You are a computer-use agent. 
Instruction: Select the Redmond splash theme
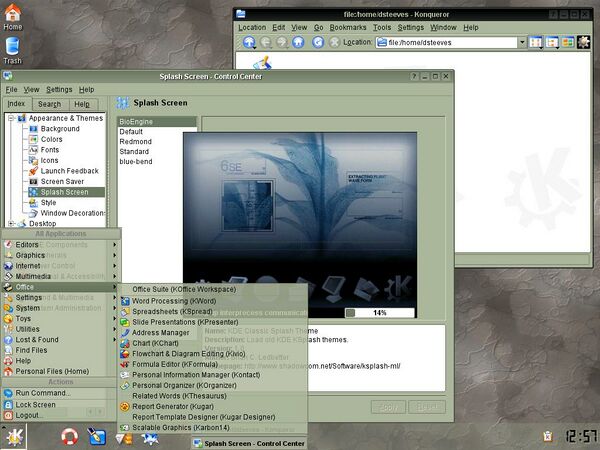pyautogui.click(x=135, y=142)
